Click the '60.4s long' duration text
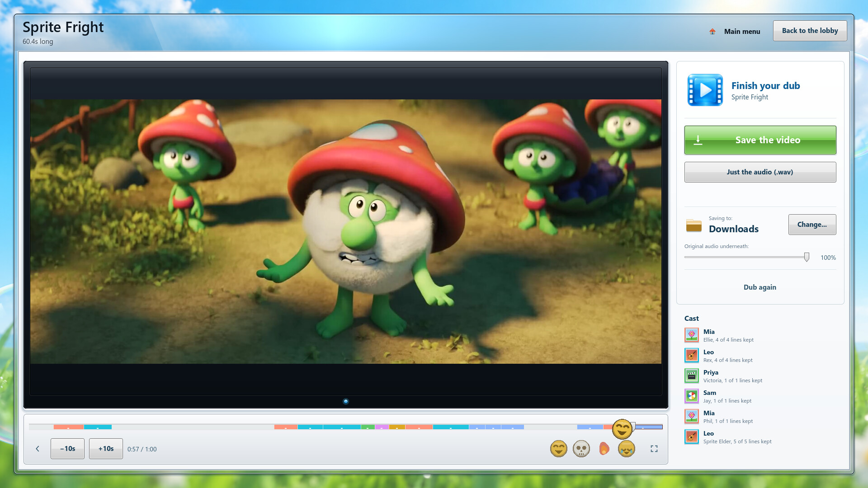This screenshot has width=868, height=488. click(x=38, y=42)
